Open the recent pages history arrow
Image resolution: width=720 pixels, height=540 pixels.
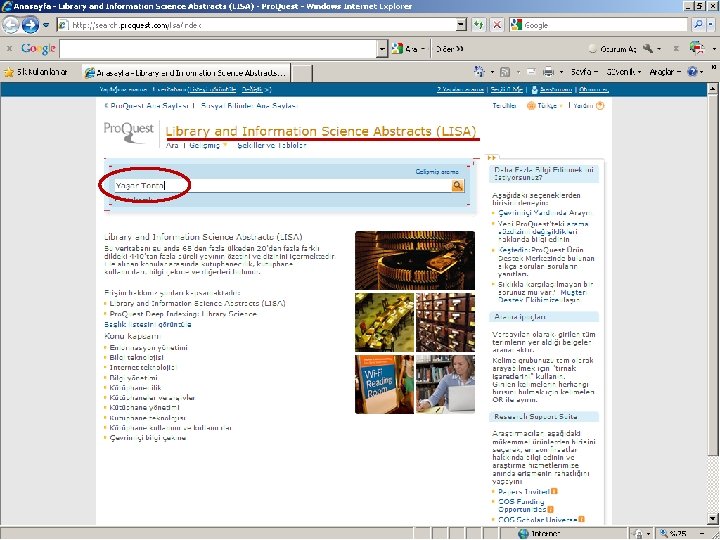[46, 25]
